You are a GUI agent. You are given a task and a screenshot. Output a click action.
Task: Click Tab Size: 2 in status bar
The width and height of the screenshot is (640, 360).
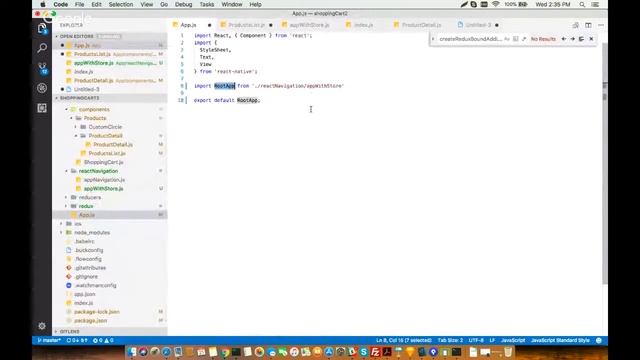point(450,340)
